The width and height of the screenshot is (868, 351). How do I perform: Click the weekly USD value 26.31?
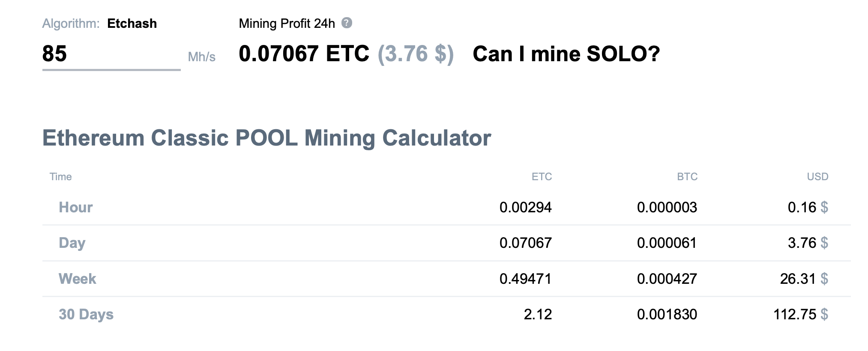coord(798,279)
